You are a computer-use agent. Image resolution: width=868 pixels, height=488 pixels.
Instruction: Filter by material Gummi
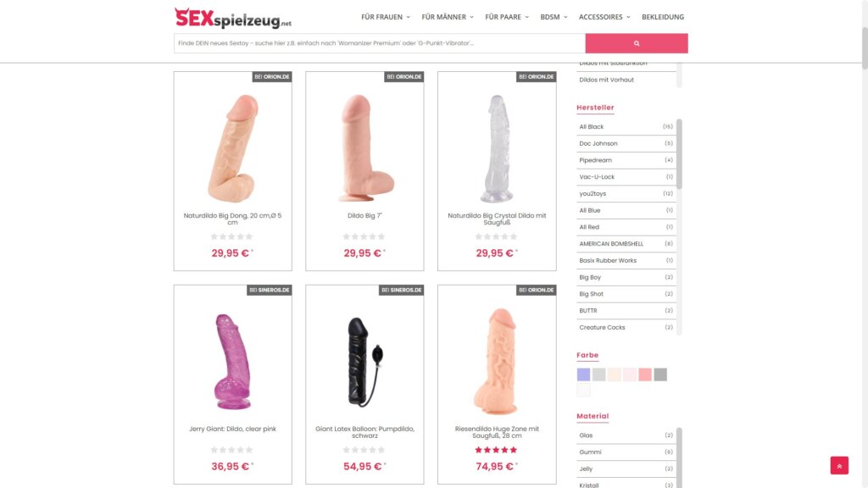click(626, 452)
